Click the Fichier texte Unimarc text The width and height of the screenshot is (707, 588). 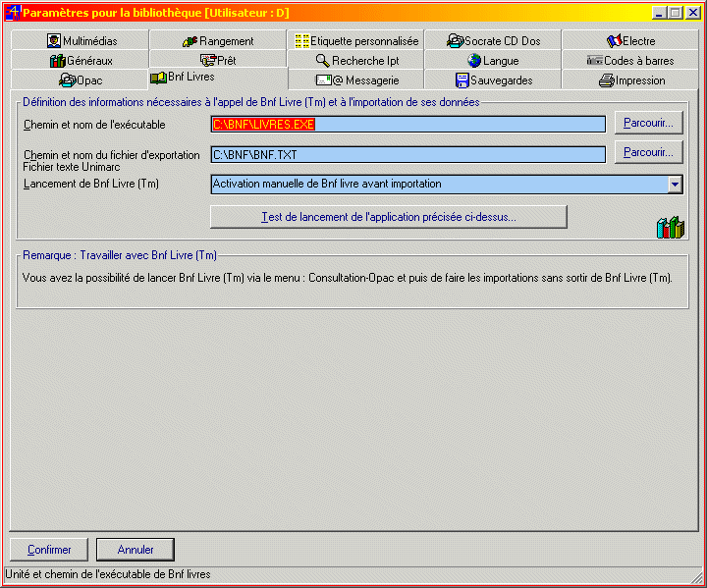72,167
